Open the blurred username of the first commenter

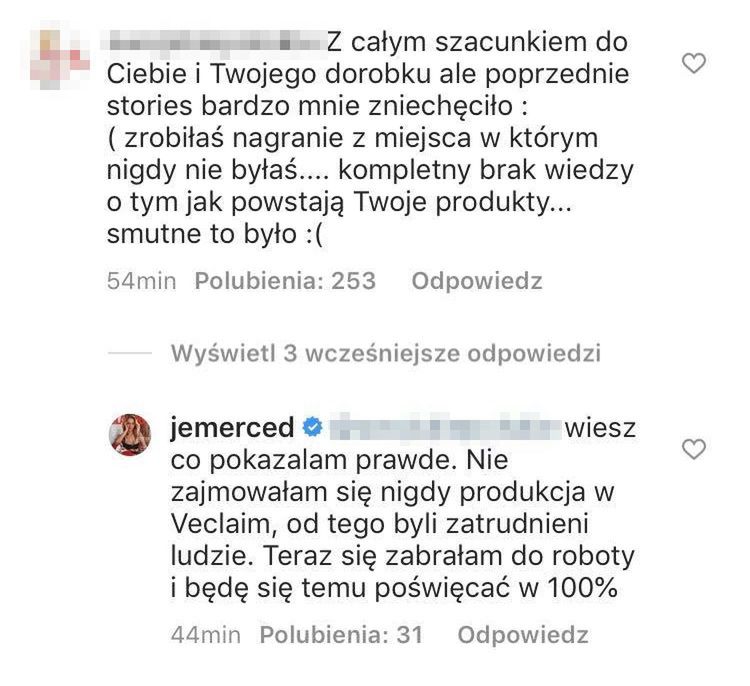[213, 45]
